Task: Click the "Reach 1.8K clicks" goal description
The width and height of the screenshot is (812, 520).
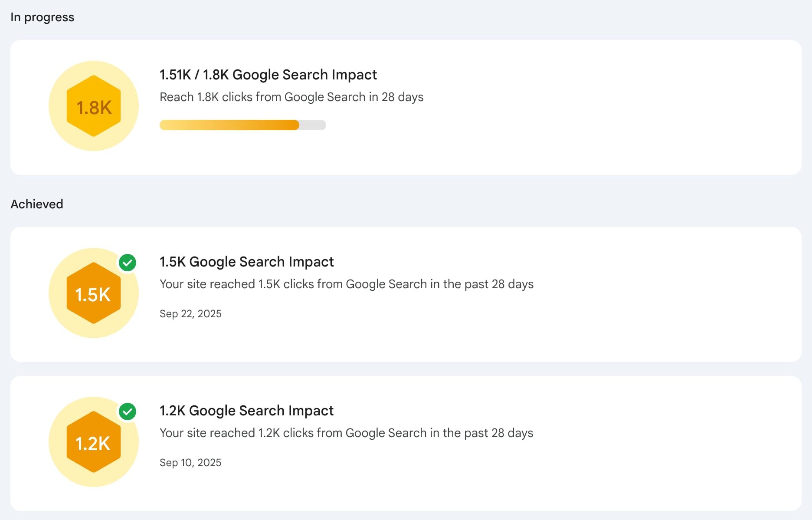Action: coord(291,97)
